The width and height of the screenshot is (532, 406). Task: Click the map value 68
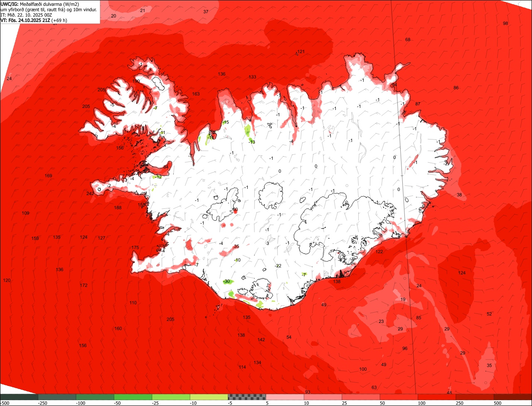pos(408,39)
